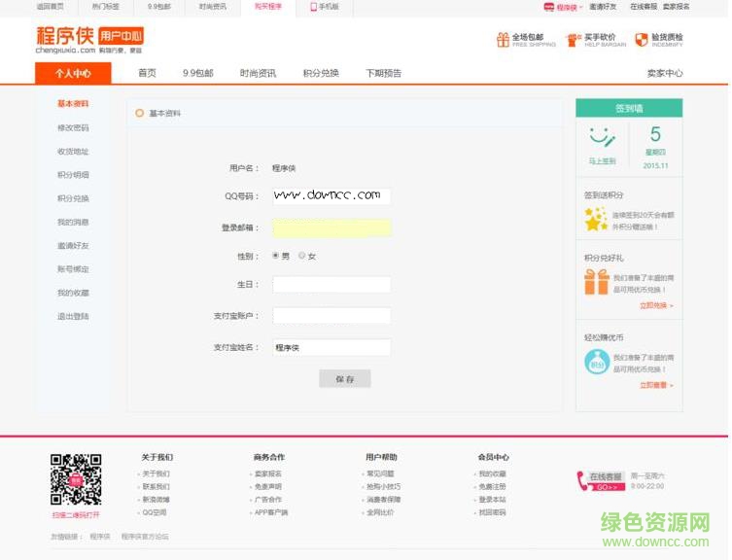Open footer link 新浪微博
732x560 pixels.
pos(156,500)
